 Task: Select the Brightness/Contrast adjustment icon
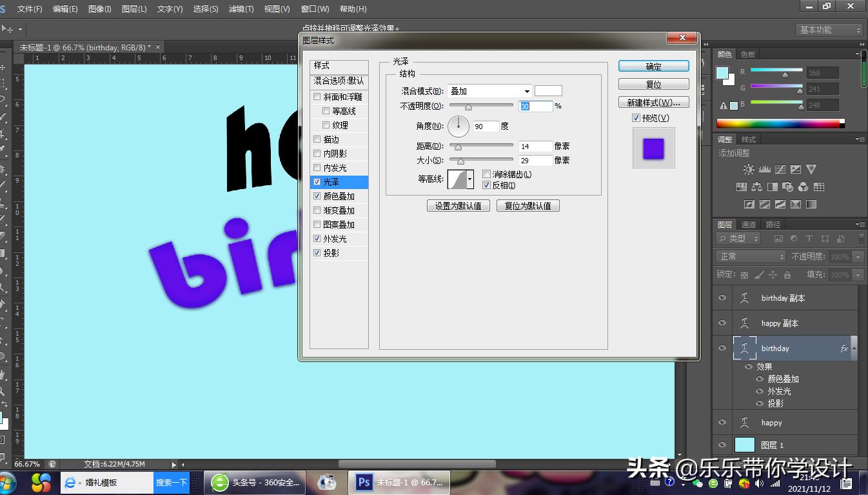tap(748, 169)
